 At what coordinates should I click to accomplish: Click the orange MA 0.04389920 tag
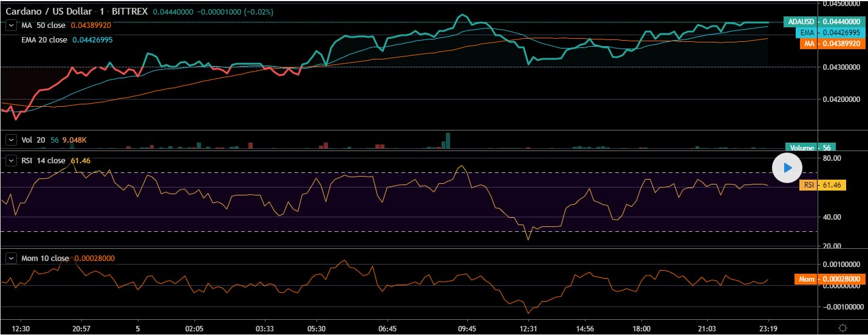pyautogui.click(x=832, y=44)
